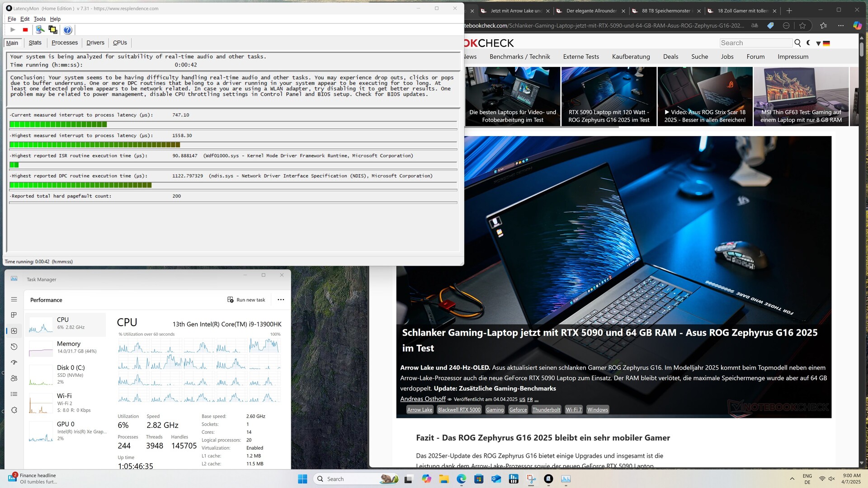Viewport: 868px width, 488px height.
Task: Click the LatencyMon help question mark icon
Action: click(67, 30)
